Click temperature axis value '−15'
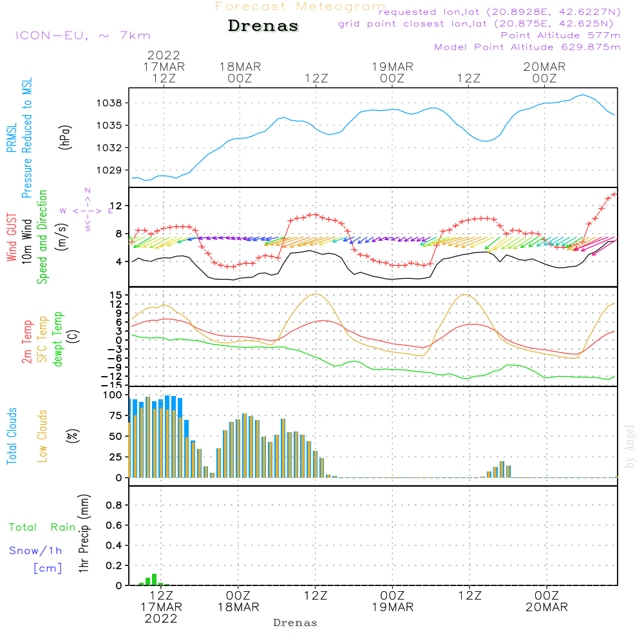This screenshot has width=644, height=644. (111, 385)
